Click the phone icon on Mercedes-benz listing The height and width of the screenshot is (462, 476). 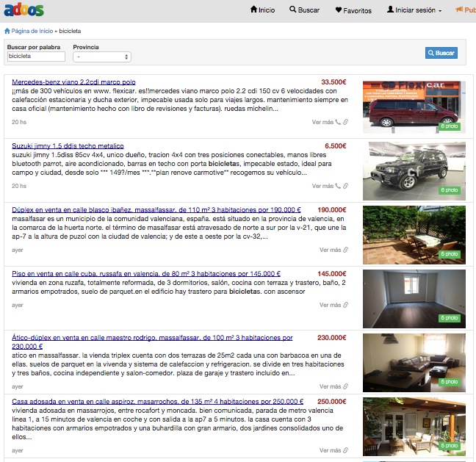coord(338,123)
